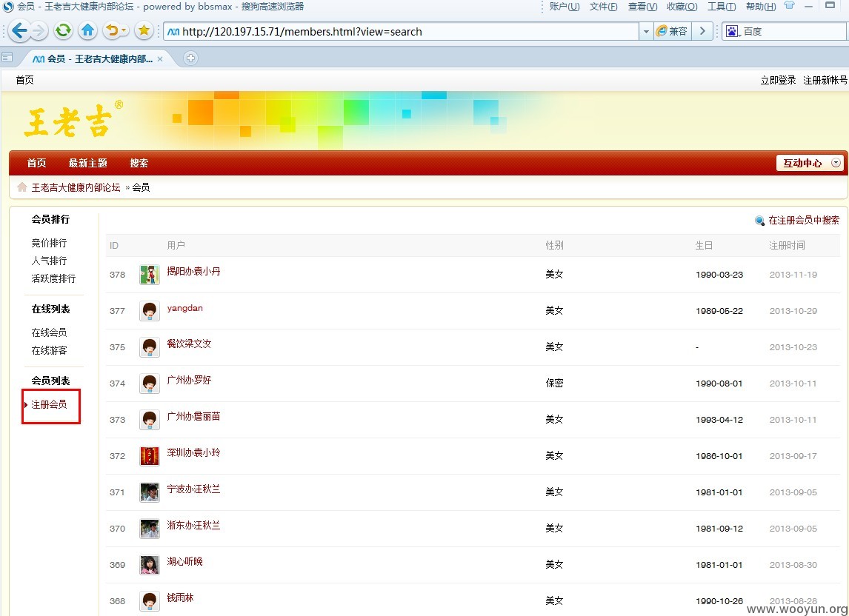Click the 立即登录 link
Screen dimensions: 849x616
pyautogui.click(x=778, y=80)
